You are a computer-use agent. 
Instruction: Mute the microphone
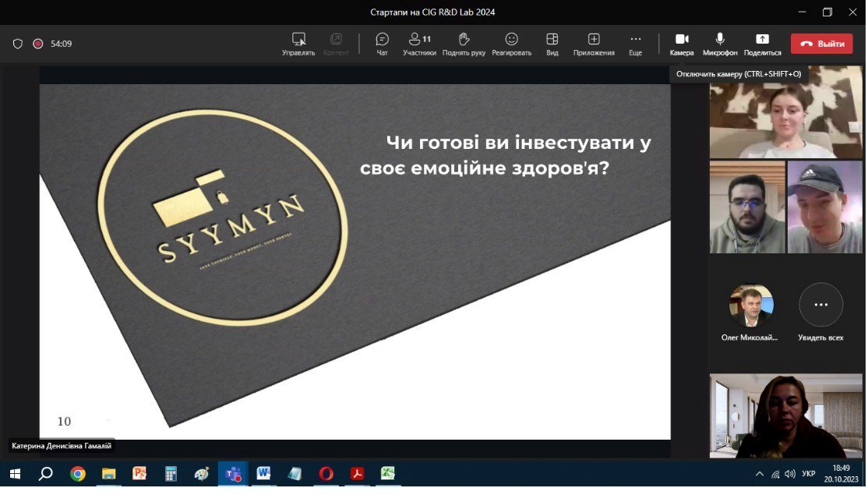(x=719, y=44)
